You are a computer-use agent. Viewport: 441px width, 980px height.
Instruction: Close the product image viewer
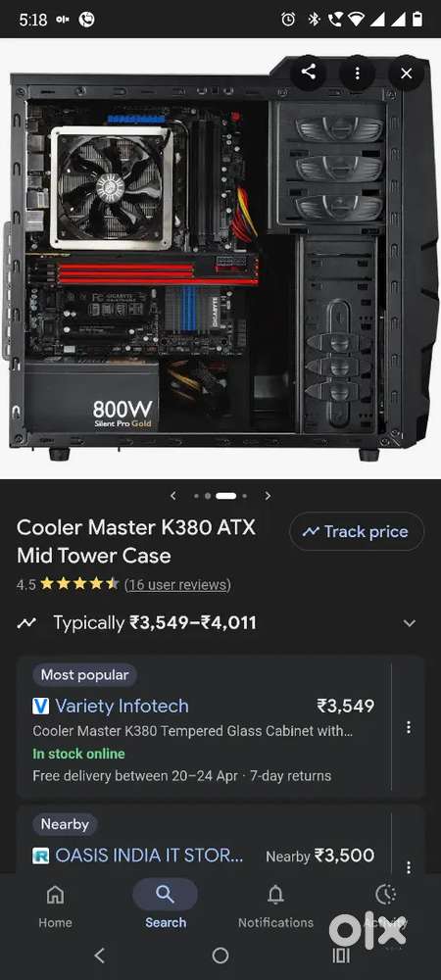coord(407,73)
